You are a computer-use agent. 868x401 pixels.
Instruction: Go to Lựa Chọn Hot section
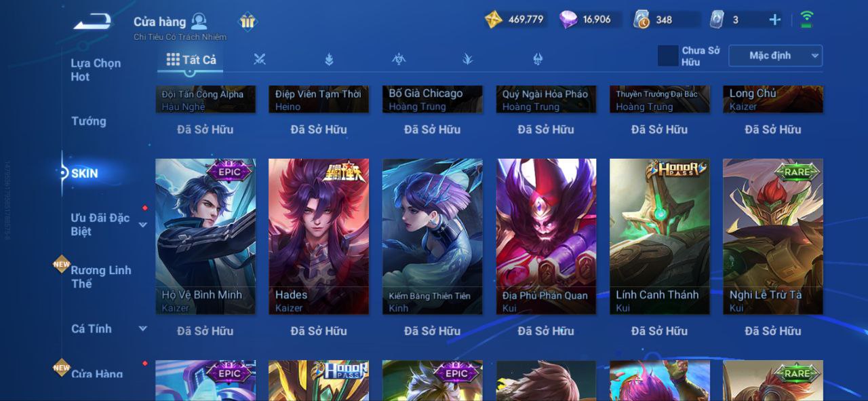coord(96,70)
